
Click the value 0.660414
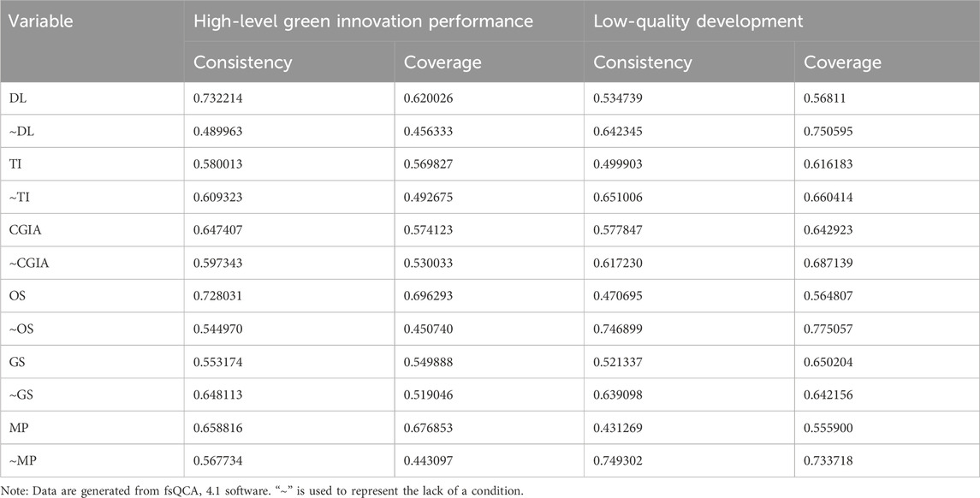pyautogui.click(x=829, y=197)
